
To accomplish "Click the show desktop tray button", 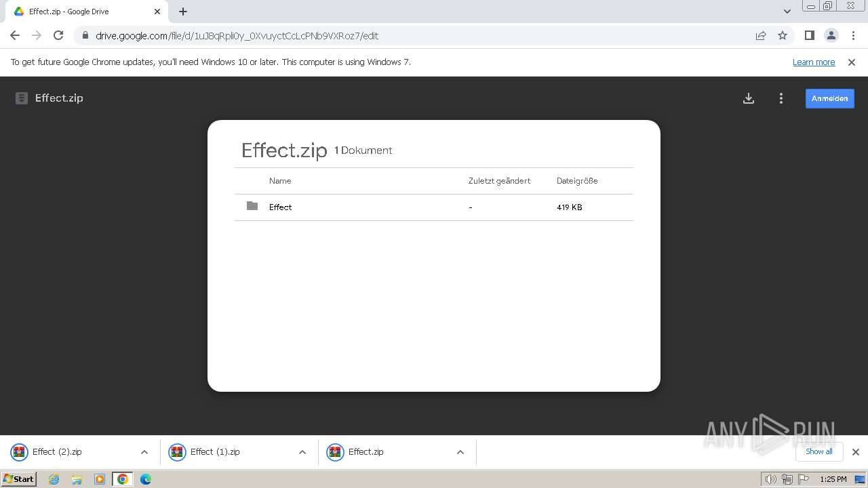I will [x=860, y=479].
